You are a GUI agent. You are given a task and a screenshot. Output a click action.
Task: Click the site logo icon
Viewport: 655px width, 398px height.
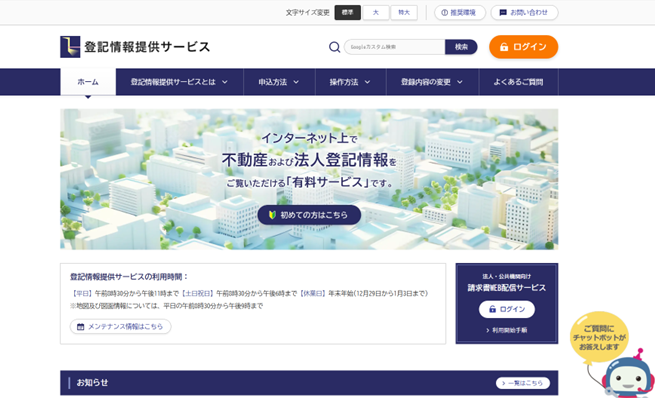pyautogui.click(x=70, y=46)
